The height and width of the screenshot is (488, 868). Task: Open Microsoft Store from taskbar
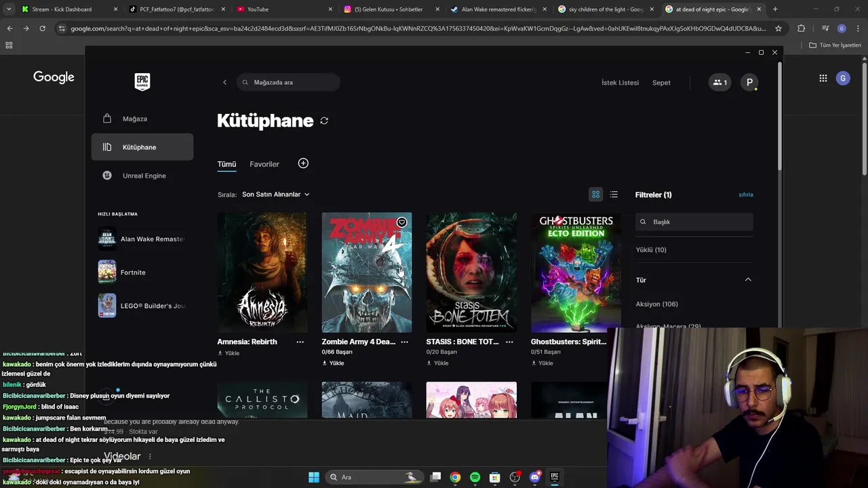[495, 477]
